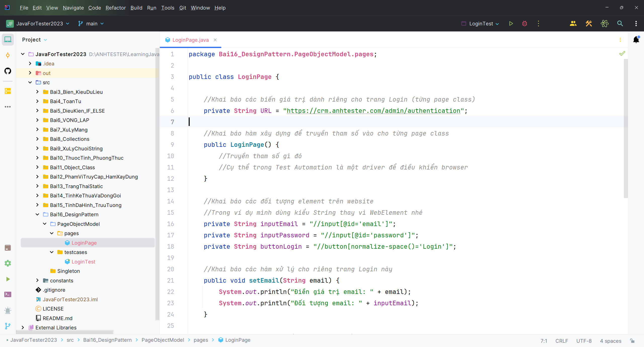The image size is (644, 347).
Task: Open the Refactor menu
Action: pyautogui.click(x=115, y=8)
